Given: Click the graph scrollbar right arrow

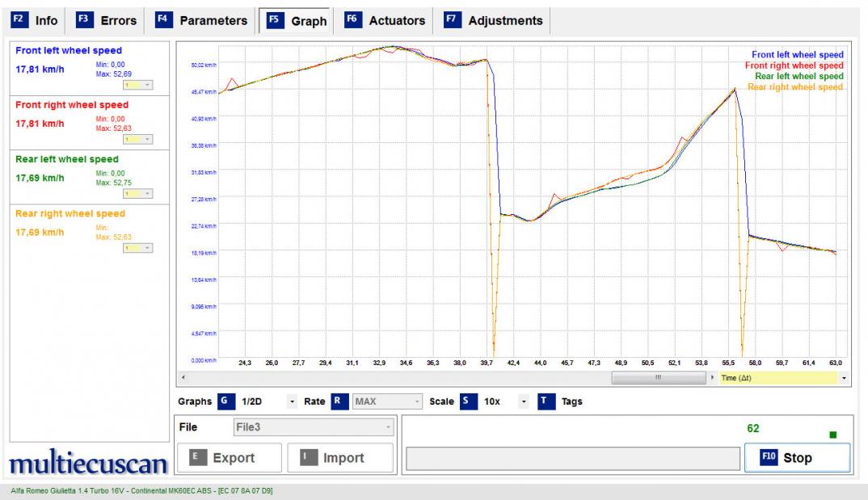Looking at the screenshot, I should [x=712, y=378].
